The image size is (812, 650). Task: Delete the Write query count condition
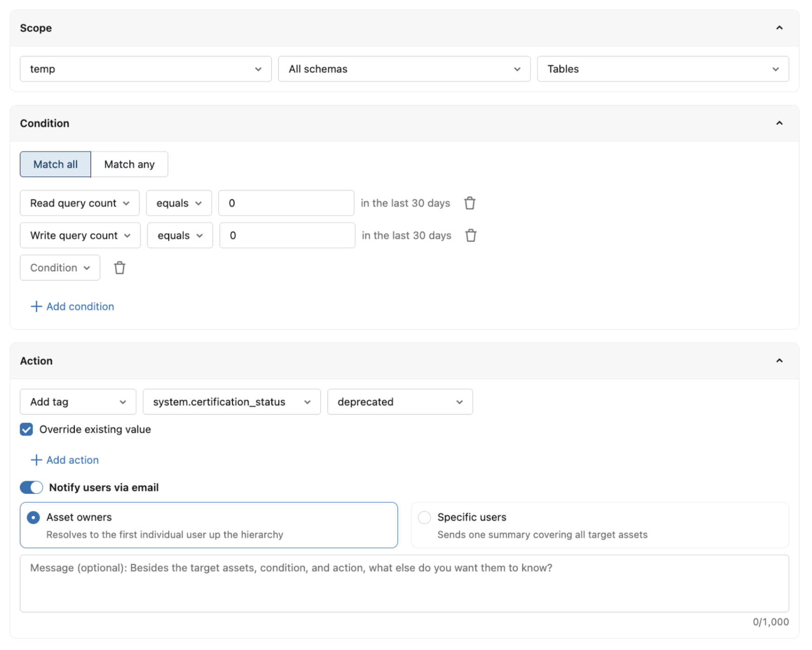471,235
